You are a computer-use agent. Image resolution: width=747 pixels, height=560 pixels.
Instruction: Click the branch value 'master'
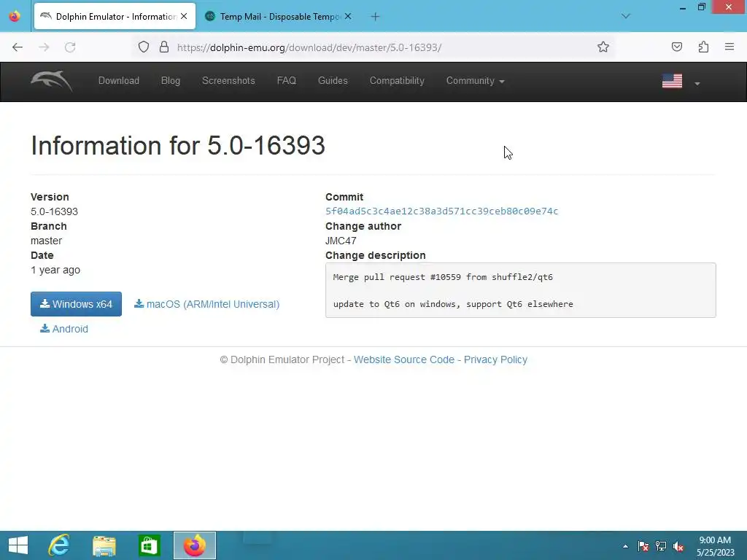(x=46, y=241)
